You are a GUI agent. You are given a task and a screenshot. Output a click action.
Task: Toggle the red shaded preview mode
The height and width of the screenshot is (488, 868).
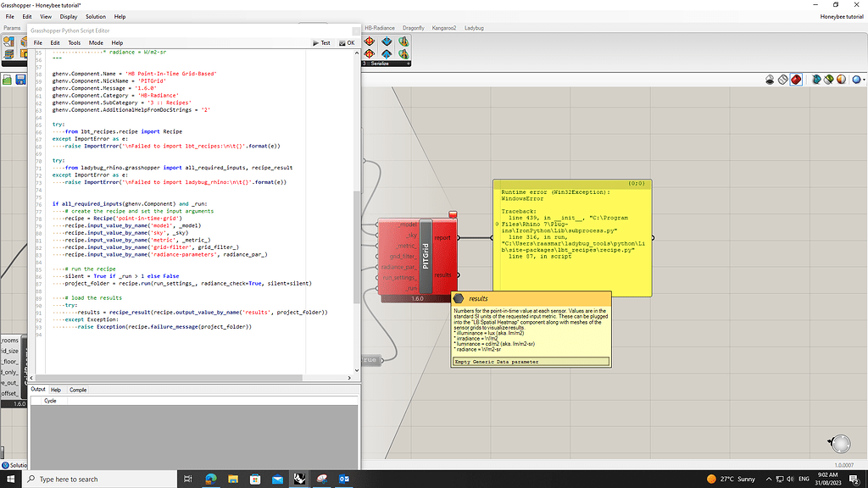coord(797,80)
